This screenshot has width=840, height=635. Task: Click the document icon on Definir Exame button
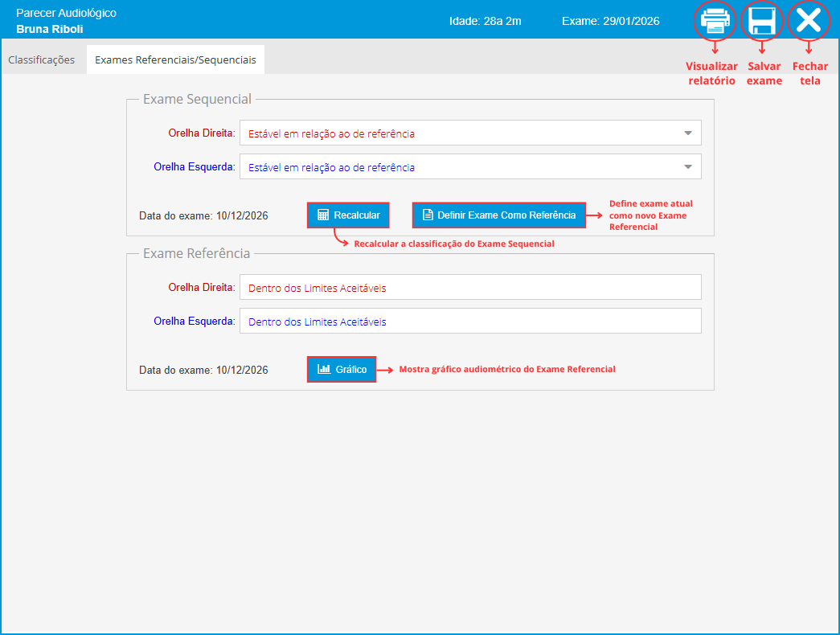click(427, 215)
